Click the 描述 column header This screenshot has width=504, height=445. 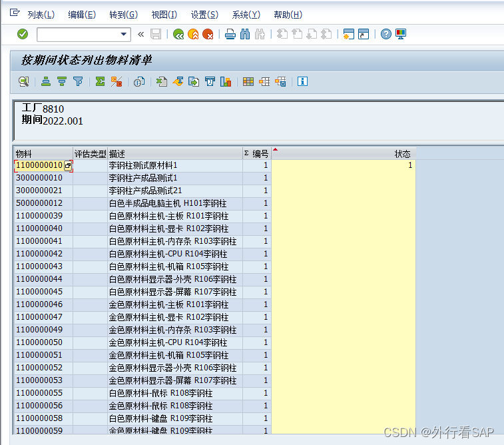tap(175, 154)
